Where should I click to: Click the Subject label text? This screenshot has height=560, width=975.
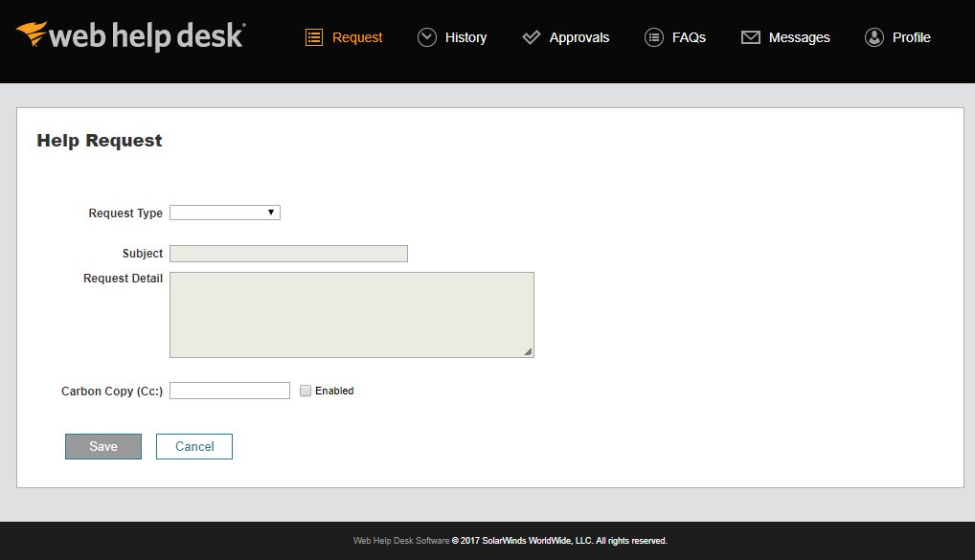(143, 254)
